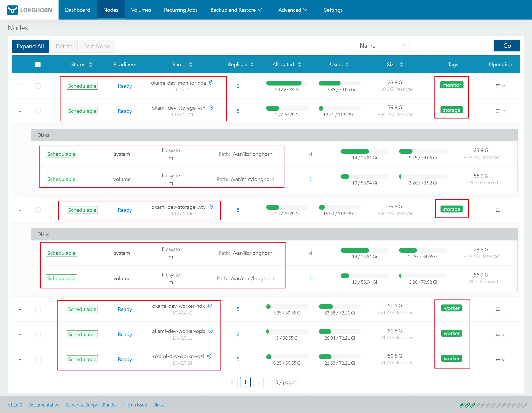Toggle the select-all checkbox in the table header
This screenshot has height=413, width=532.
tap(38, 64)
